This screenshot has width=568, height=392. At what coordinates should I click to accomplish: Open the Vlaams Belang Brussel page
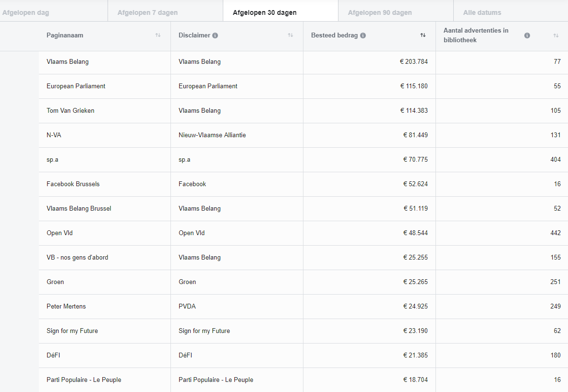(79, 209)
